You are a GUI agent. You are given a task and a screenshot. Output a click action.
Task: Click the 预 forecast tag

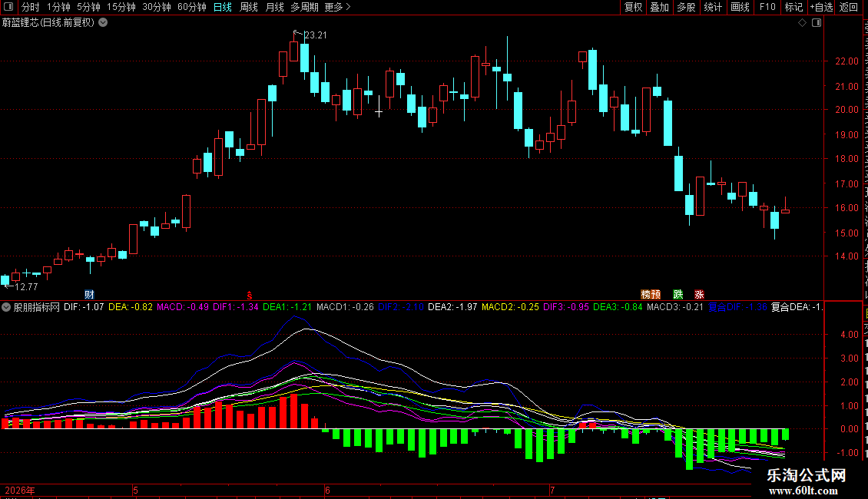coord(656,294)
